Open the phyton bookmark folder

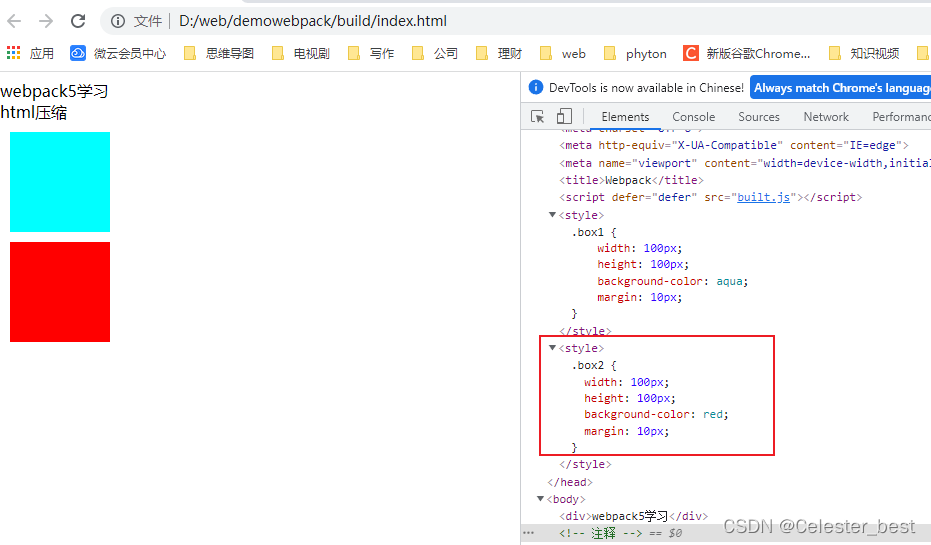pyautogui.click(x=635, y=53)
